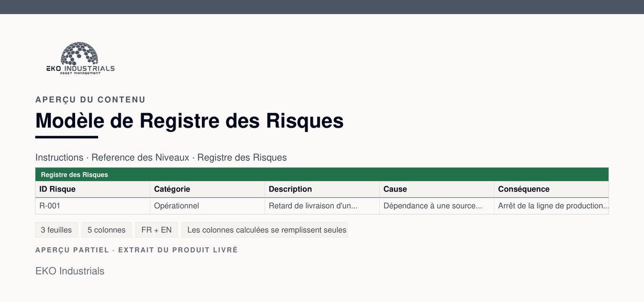Image resolution: width=644 pixels, height=302 pixels.
Task: Click the 'Modèle de Registre des Risques' title
Action: (x=189, y=121)
